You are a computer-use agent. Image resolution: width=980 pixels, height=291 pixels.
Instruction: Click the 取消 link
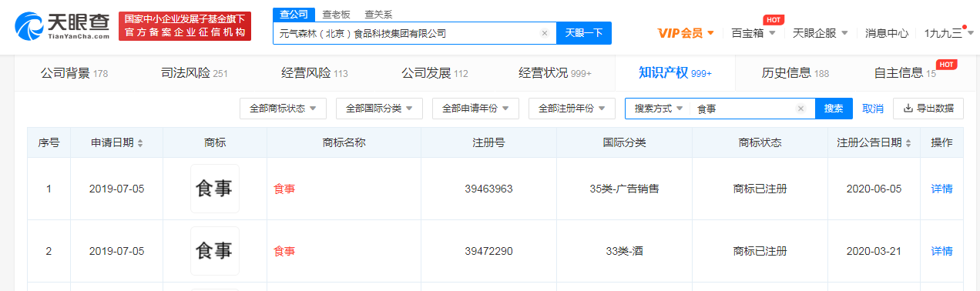[x=872, y=109]
